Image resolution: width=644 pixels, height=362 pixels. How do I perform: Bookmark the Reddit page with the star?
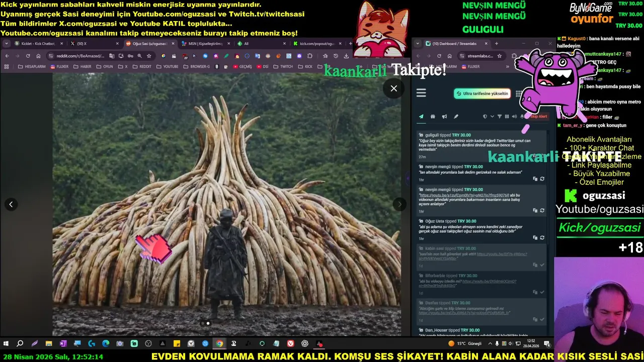(149, 56)
